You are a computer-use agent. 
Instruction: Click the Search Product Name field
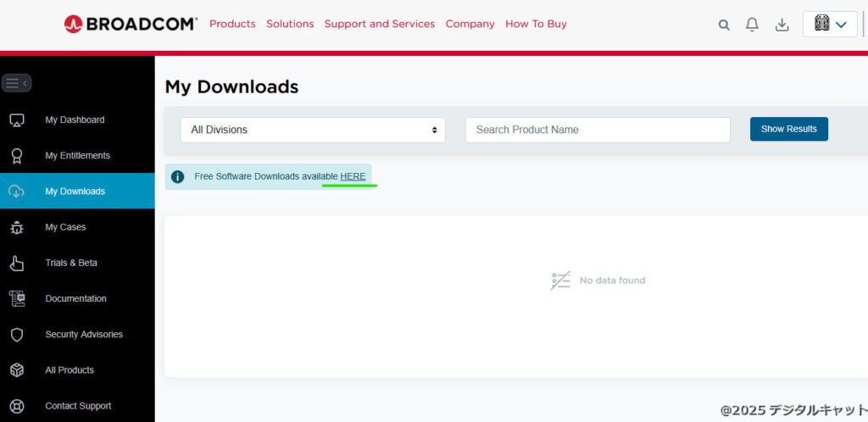598,130
